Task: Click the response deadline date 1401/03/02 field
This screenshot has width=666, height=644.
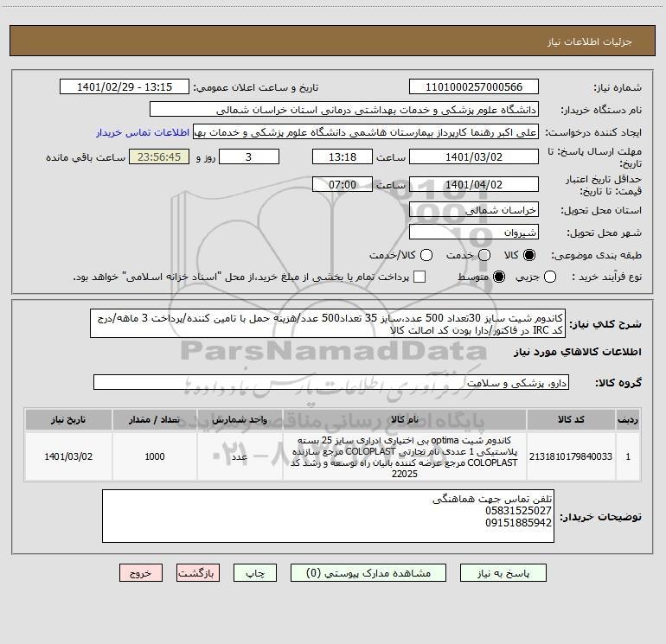Action: pos(474,156)
